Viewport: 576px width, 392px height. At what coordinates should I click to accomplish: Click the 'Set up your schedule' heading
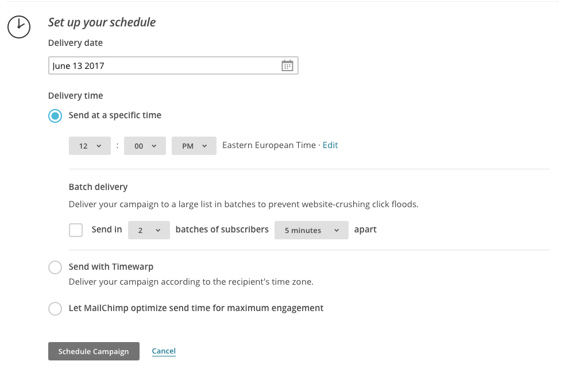click(102, 22)
